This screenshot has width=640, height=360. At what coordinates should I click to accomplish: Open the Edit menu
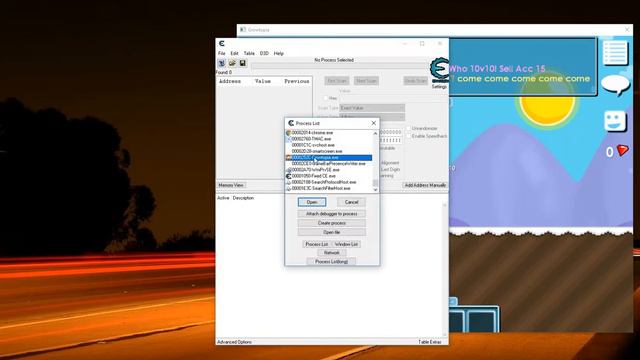click(234, 53)
